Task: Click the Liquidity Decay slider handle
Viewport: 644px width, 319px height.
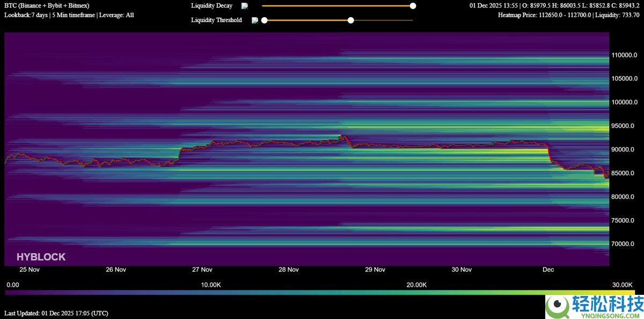Action: click(x=413, y=6)
